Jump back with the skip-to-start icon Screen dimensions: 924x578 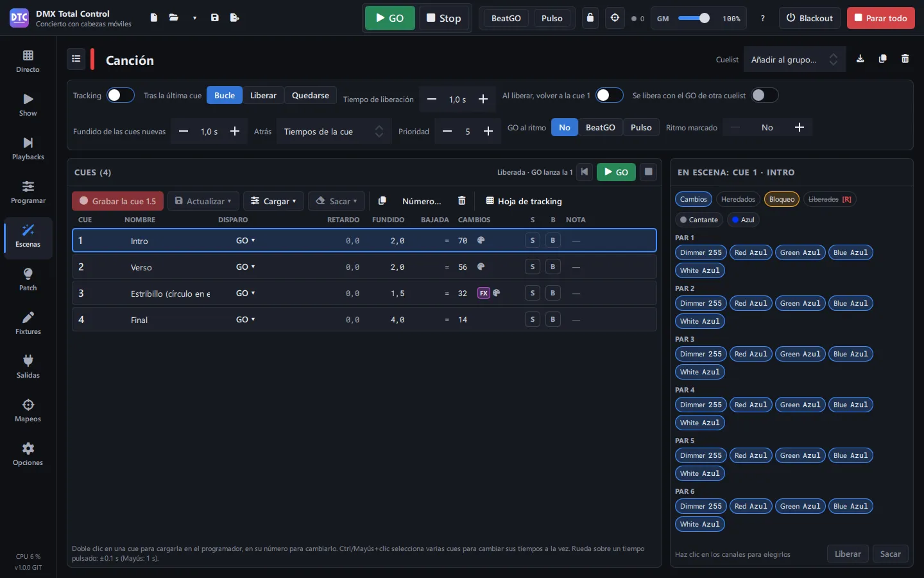coord(585,172)
